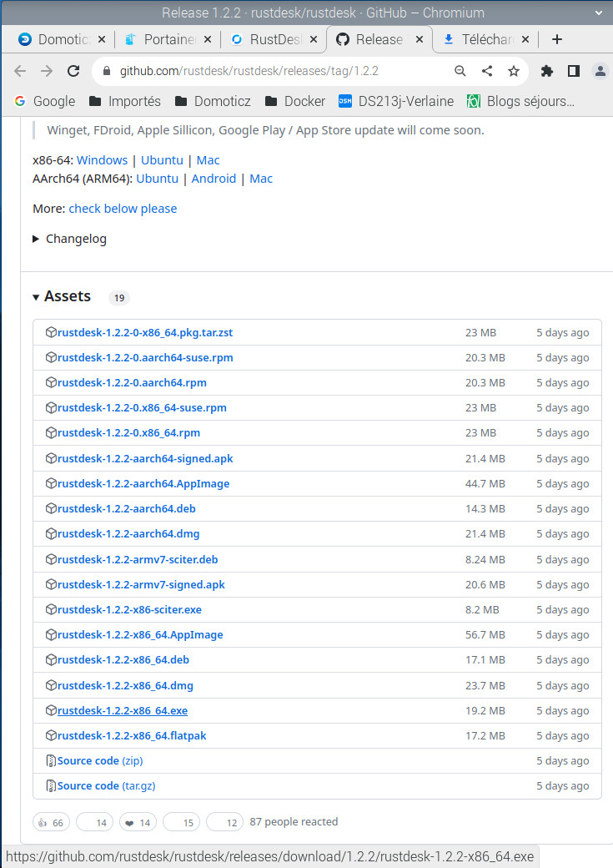This screenshot has height=868, width=613.
Task: Toggle the browser side panel icon
Action: 574,71
